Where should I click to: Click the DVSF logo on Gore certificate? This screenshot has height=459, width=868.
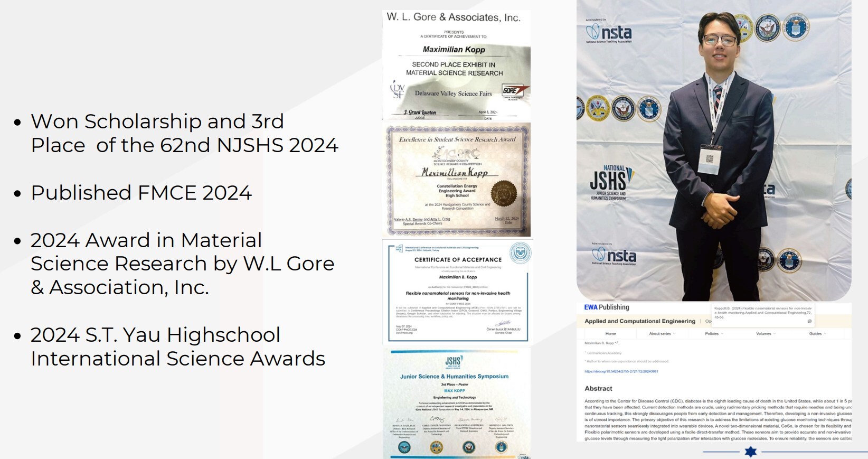tap(397, 90)
